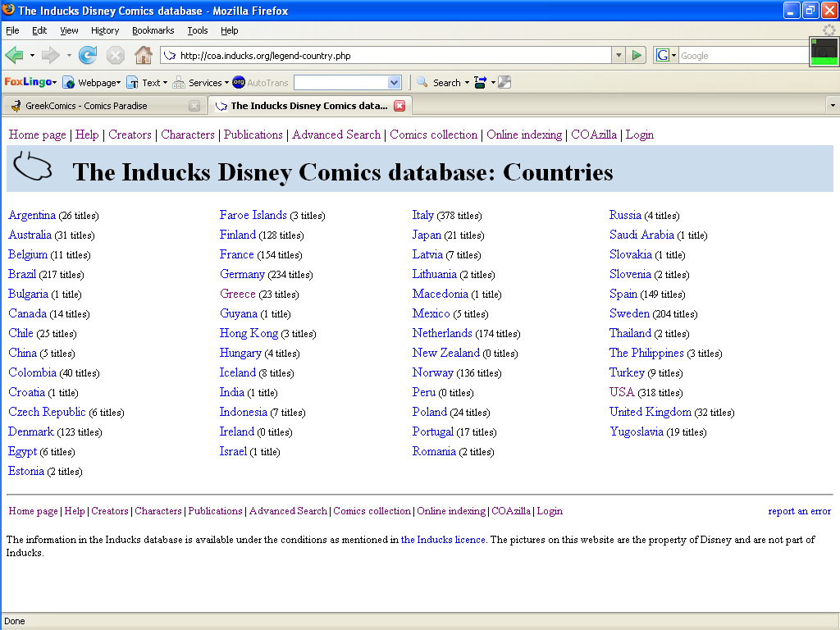Click Advanced Search in top navigation

click(336, 135)
